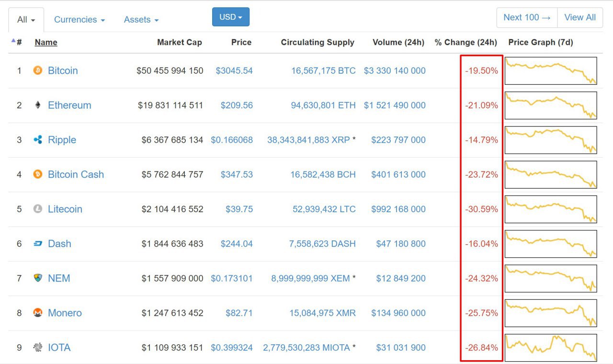Click Litecoin volume $992 168 000

coord(398,209)
